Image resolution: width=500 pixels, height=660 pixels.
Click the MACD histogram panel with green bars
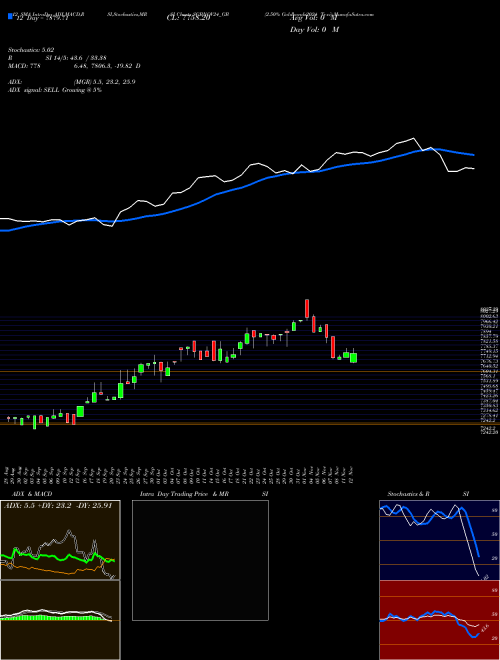(60, 620)
